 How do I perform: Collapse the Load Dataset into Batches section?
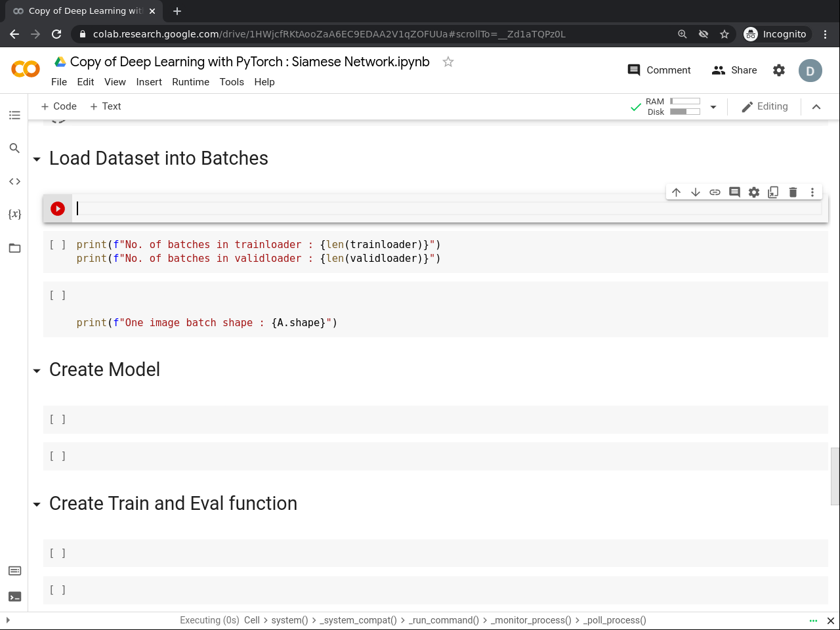tap(37, 159)
